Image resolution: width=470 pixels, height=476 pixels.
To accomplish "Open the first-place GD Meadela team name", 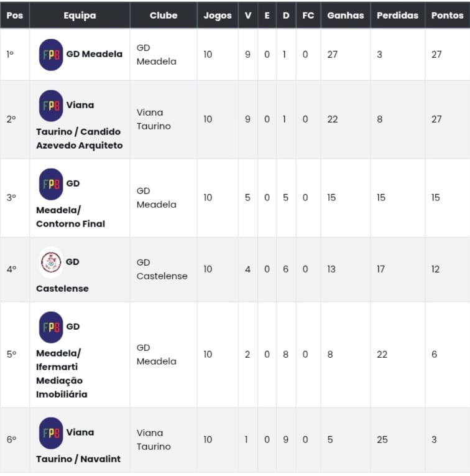I will [94, 54].
